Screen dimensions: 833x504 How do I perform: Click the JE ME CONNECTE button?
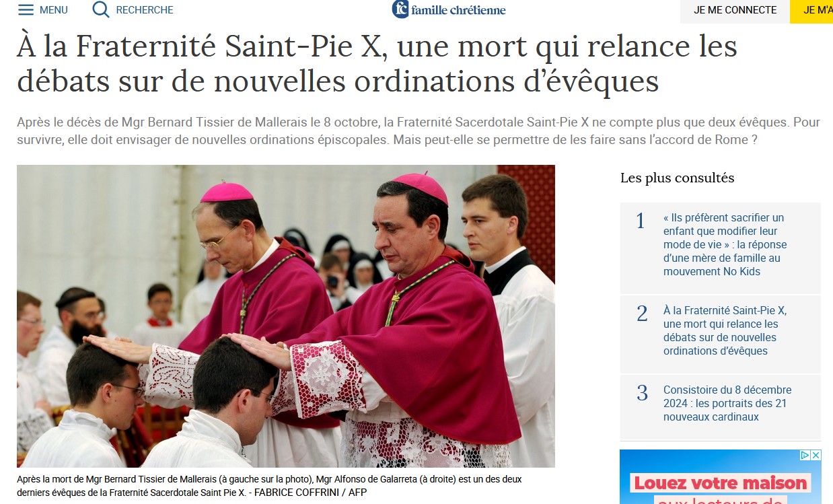point(735,10)
